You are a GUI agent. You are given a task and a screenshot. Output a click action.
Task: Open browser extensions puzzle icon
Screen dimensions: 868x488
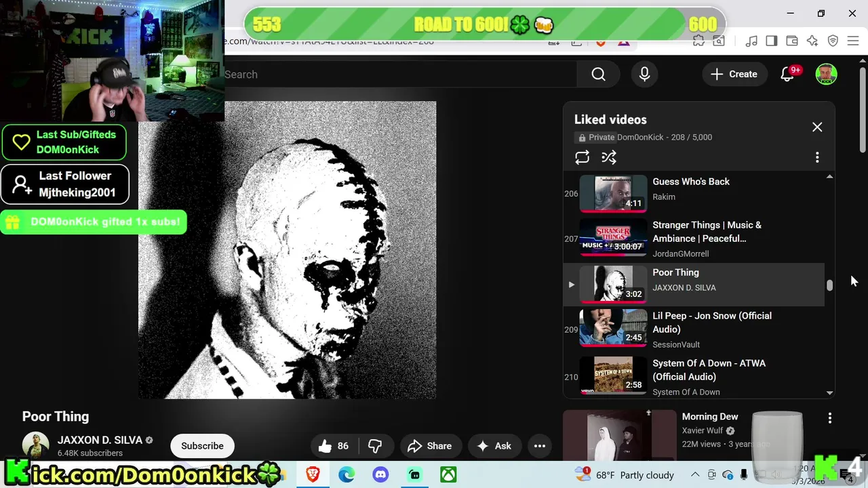pos(698,41)
